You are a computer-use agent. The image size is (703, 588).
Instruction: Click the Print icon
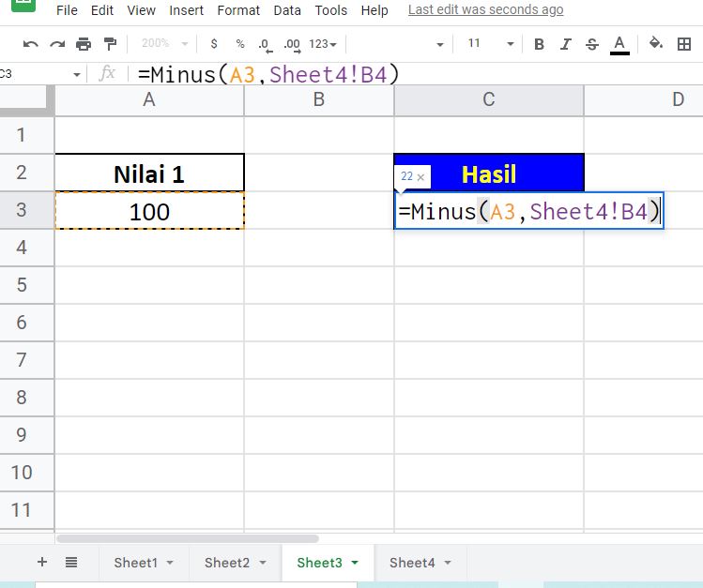point(84,44)
